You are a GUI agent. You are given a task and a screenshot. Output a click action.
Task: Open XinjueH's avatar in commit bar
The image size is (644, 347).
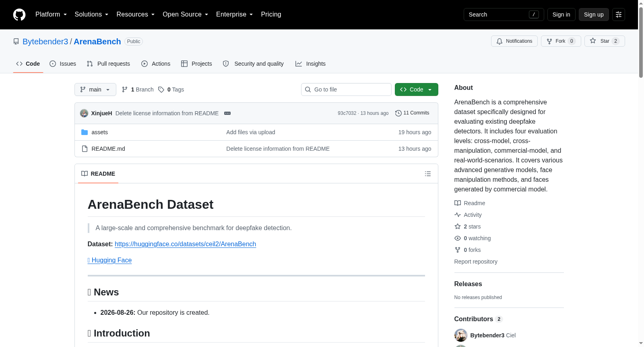tap(84, 113)
